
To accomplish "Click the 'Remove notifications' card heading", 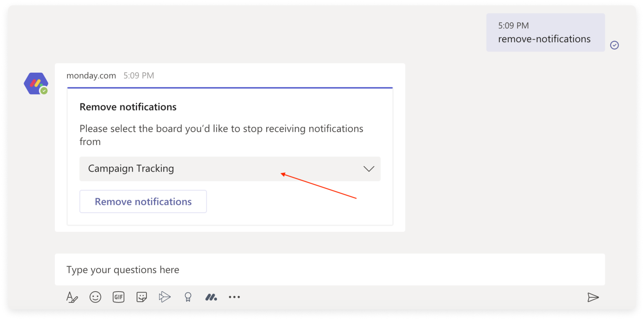I will [x=128, y=107].
